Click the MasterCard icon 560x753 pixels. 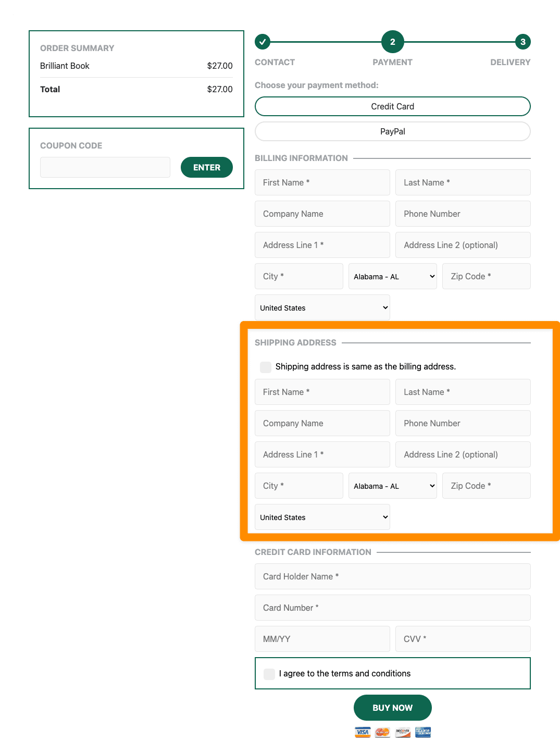[x=382, y=732]
